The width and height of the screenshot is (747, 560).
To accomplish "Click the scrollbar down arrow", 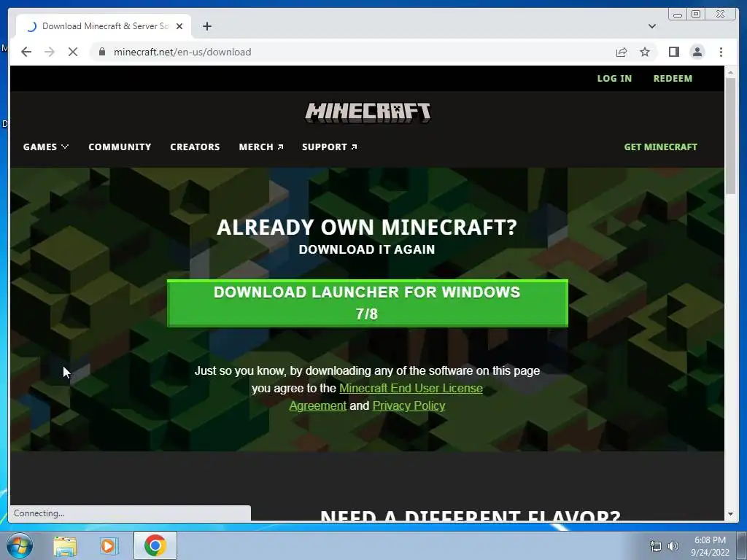I will coord(730,514).
